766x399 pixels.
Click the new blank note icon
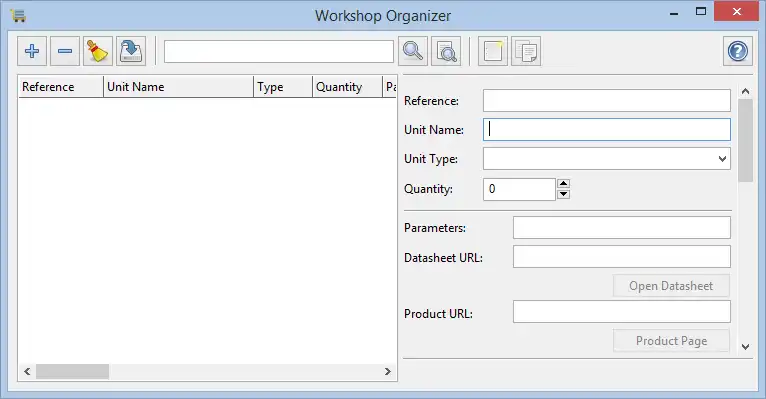[493, 51]
